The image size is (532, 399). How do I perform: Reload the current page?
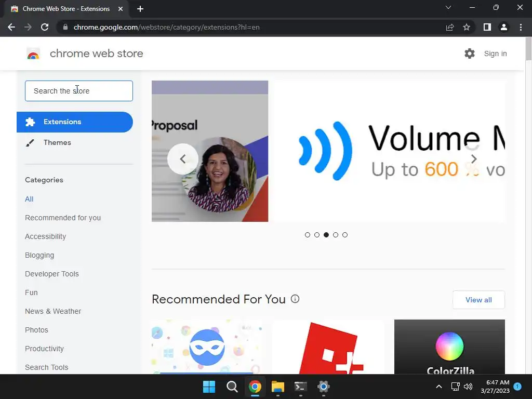pyautogui.click(x=45, y=27)
